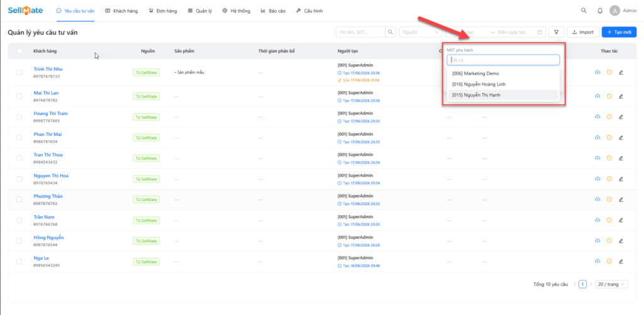
Task: Click Từ SellMate tag in Nga Le row
Action: coord(147,261)
